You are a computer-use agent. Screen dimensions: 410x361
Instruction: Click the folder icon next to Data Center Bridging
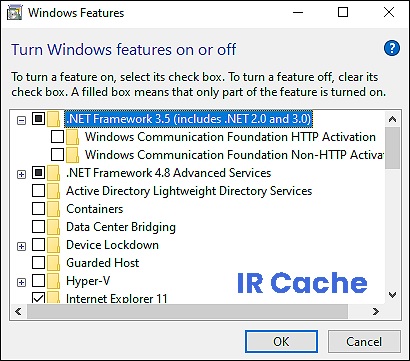53,227
